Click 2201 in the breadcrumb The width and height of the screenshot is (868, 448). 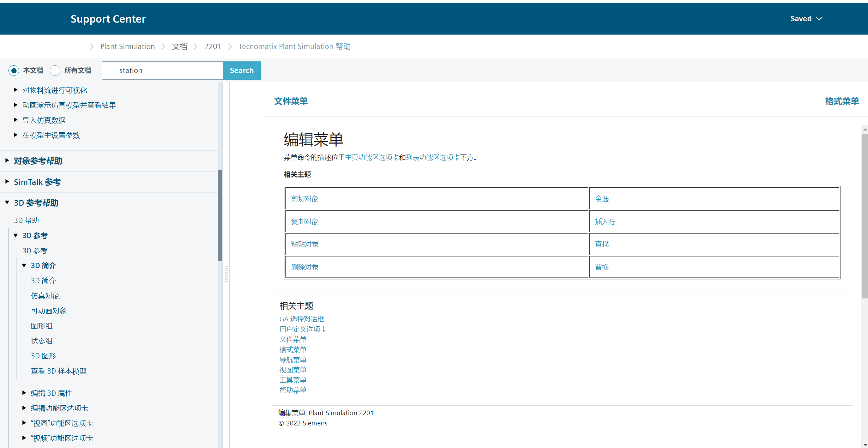click(x=212, y=47)
